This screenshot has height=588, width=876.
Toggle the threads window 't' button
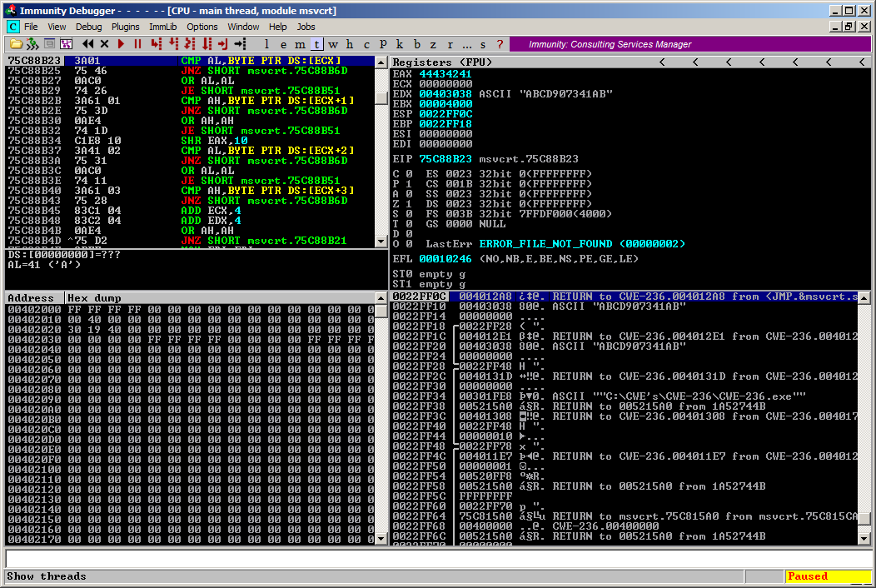316,44
